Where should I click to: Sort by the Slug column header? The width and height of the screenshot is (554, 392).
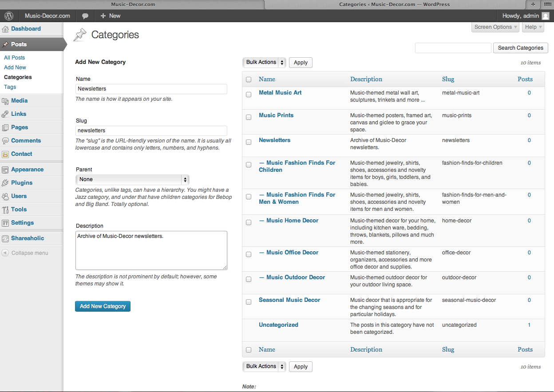tap(448, 79)
